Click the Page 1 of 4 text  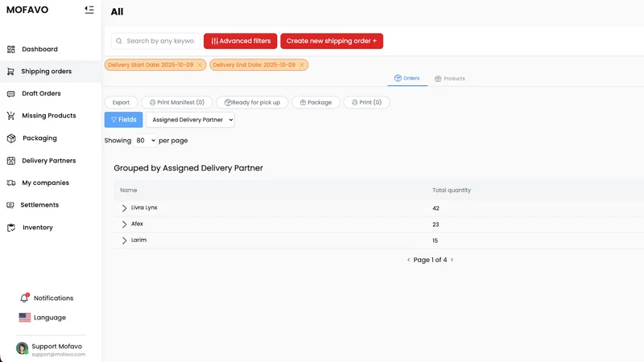coord(430,260)
